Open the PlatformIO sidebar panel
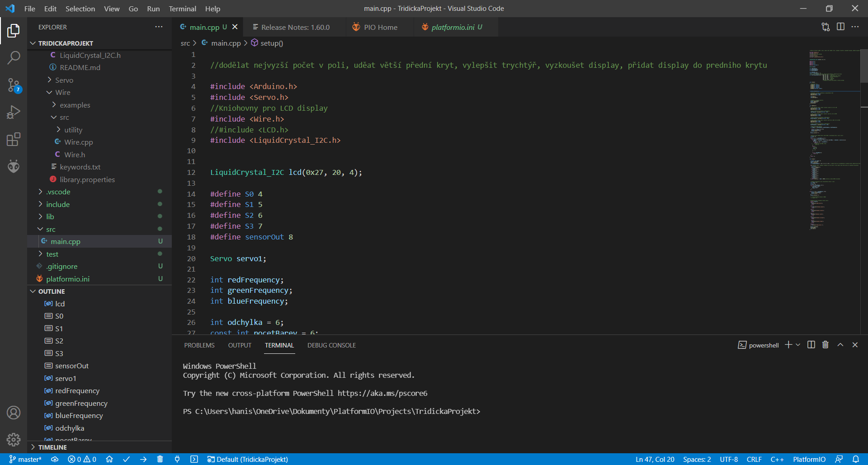Image resolution: width=868 pixels, height=465 pixels. (14, 166)
